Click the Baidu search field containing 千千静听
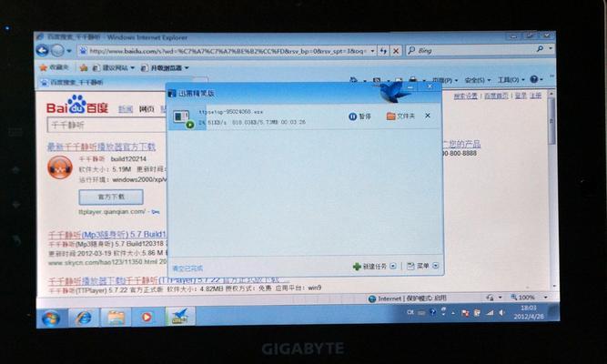This screenshot has width=607, height=364. click(106, 125)
